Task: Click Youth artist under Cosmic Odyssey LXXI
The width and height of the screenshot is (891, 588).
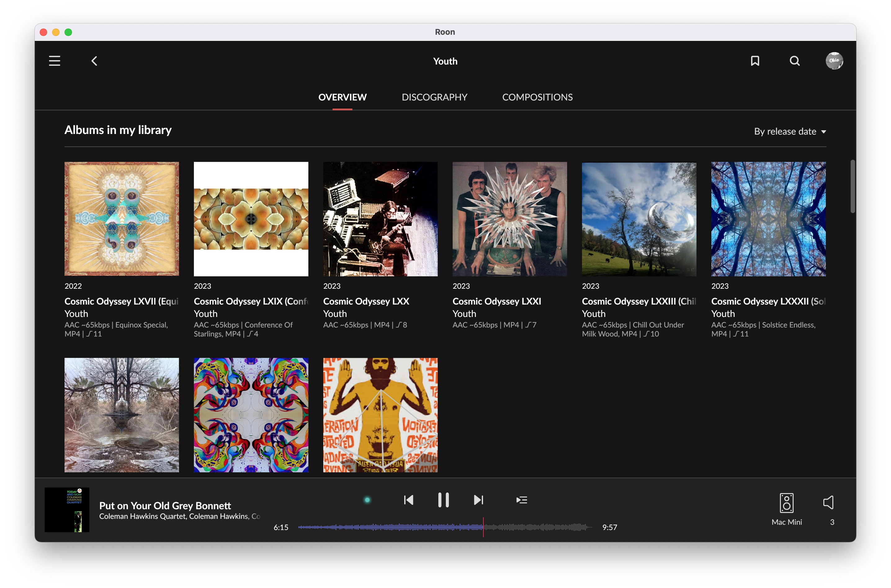Action: (x=464, y=314)
